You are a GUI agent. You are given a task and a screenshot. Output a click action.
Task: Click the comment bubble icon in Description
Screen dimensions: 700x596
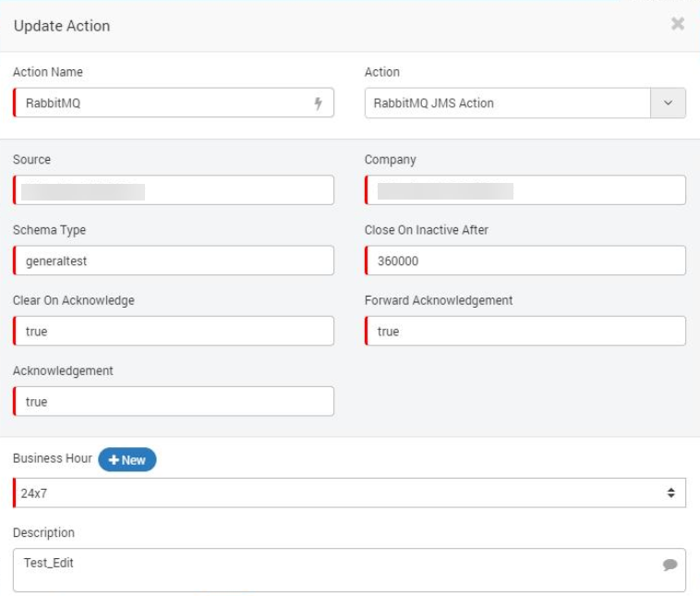point(670,565)
